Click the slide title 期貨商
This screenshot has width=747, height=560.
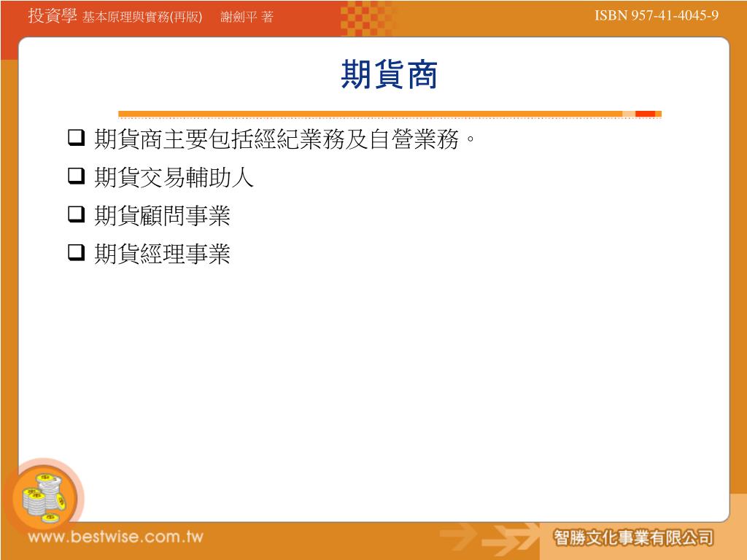[389, 75]
